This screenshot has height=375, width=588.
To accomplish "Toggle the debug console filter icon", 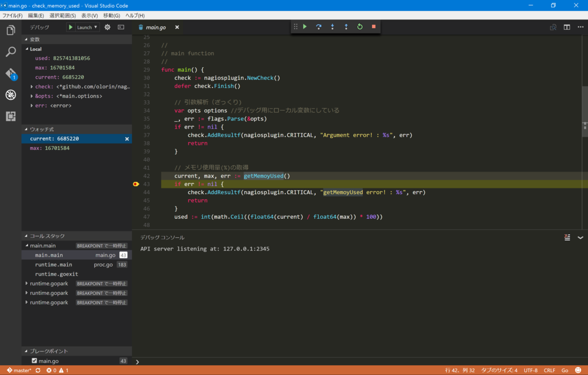I will pos(566,237).
